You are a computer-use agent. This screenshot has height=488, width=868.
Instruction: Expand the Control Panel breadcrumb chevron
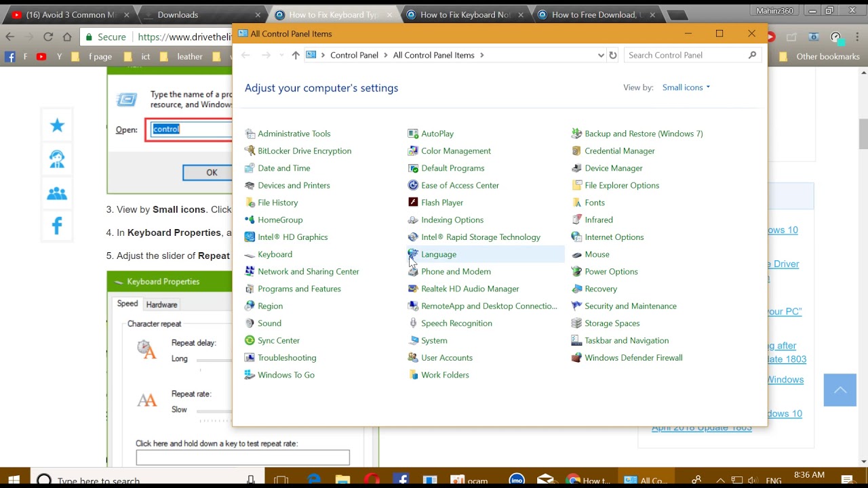386,56
